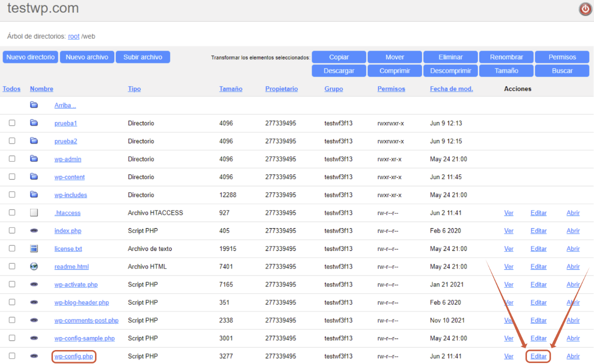This screenshot has height=364, width=594.
Task: Click the folder icon for wp-content
Action: coord(34,176)
